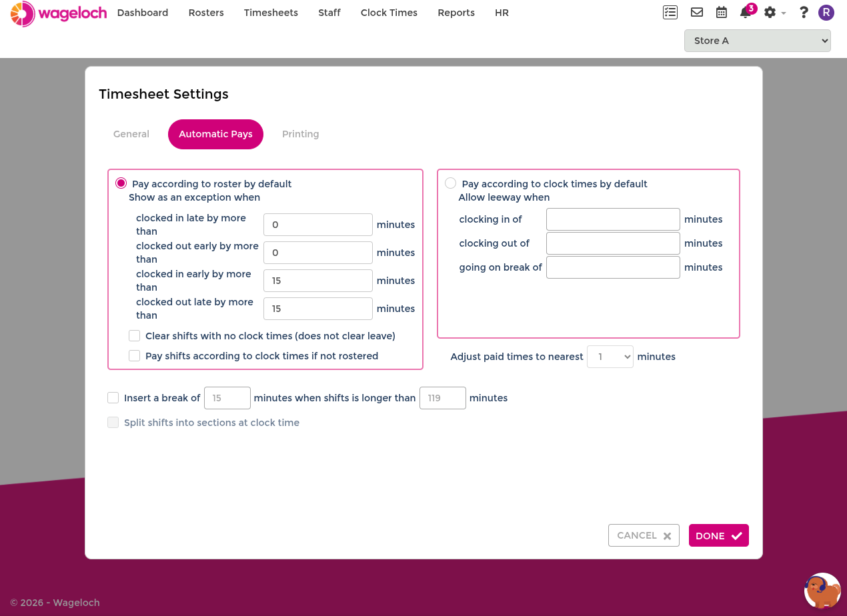Viewport: 847px width, 616px height.
Task: Click the break length minutes field
Action: 227,398
